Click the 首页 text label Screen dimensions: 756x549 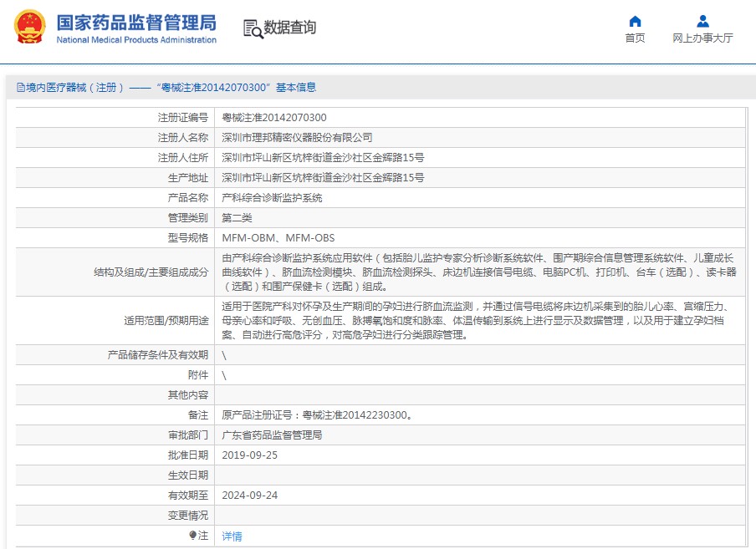[x=635, y=38]
